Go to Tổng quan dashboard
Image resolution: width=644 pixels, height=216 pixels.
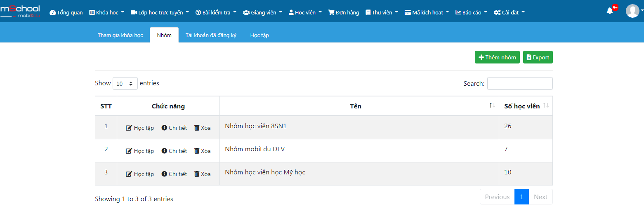pos(66,12)
